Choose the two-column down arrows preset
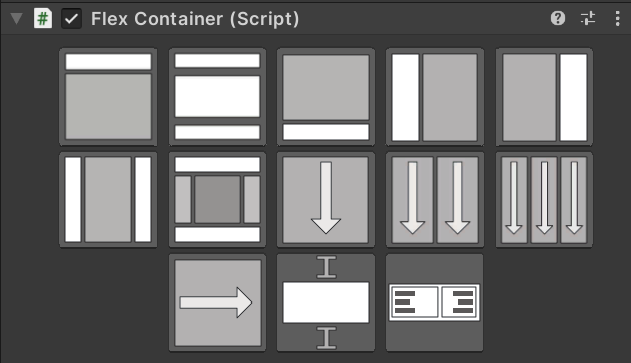The width and height of the screenshot is (631, 363). click(x=435, y=200)
